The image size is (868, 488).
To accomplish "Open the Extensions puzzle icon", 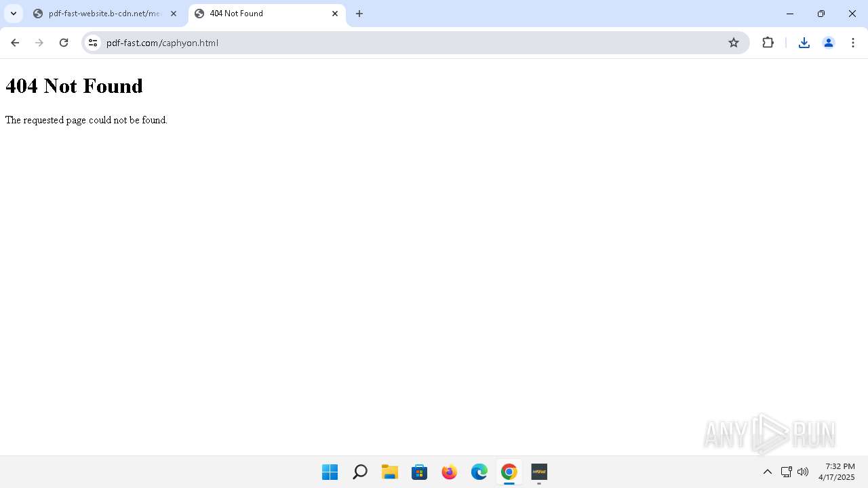I will click(768, 43).
